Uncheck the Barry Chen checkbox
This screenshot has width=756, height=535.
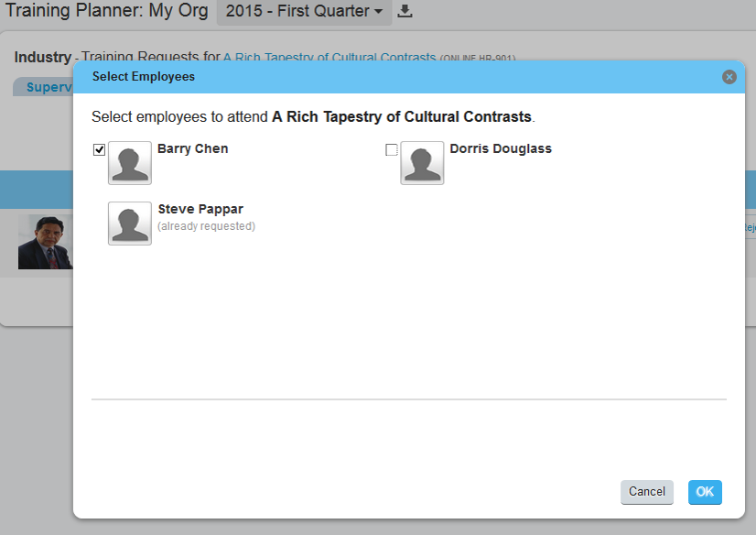click(x=100, y=150)
